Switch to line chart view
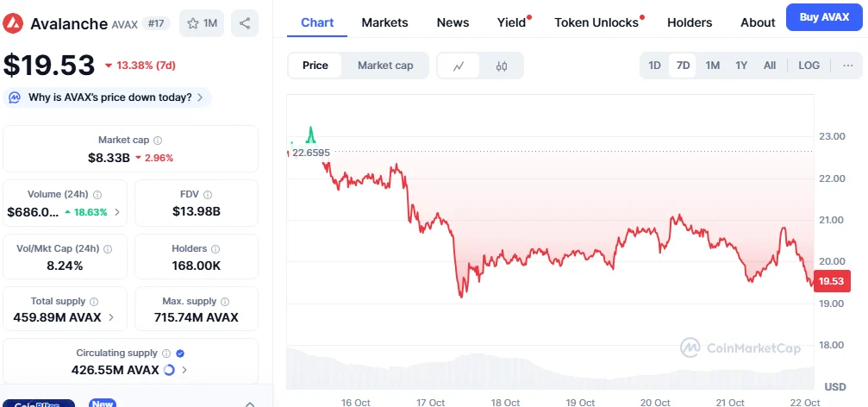 (459, 66)
